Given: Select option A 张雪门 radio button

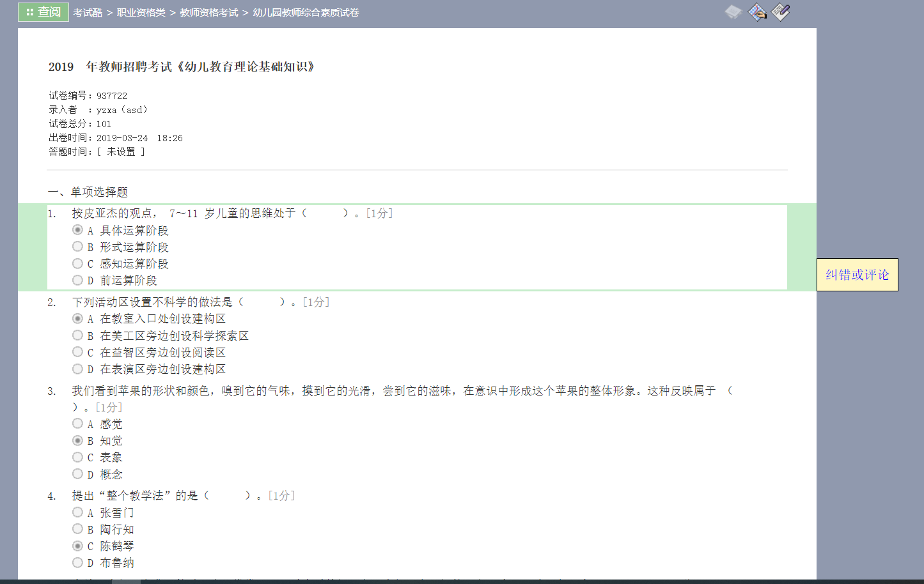Looking at the screenshot, I should coord(77,512).
